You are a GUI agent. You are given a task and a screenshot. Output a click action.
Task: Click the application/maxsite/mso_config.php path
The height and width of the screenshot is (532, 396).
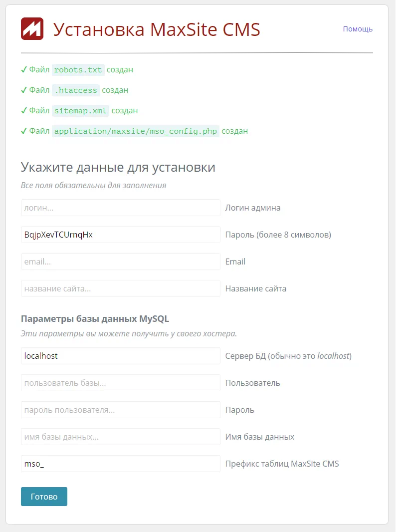pyautogui.click(x=136, y=131)
